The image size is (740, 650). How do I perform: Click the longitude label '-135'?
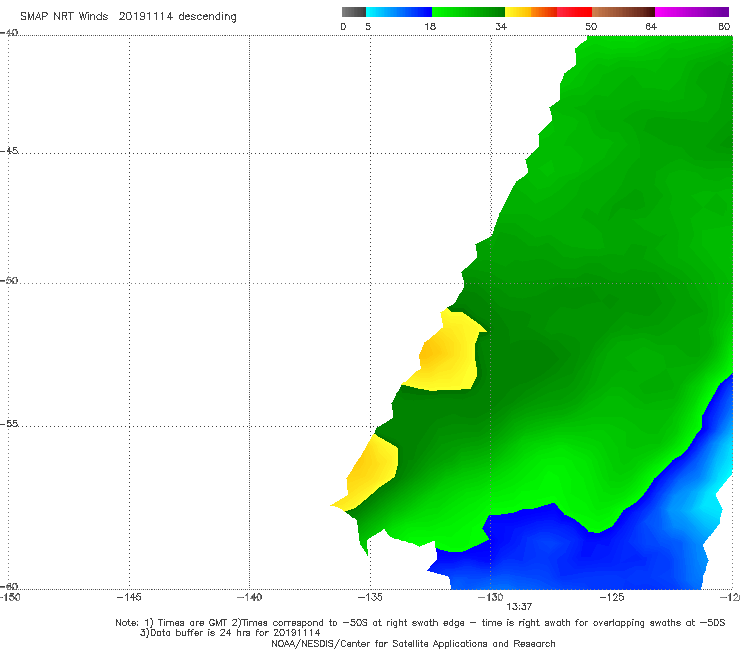(x=370, y=597)
